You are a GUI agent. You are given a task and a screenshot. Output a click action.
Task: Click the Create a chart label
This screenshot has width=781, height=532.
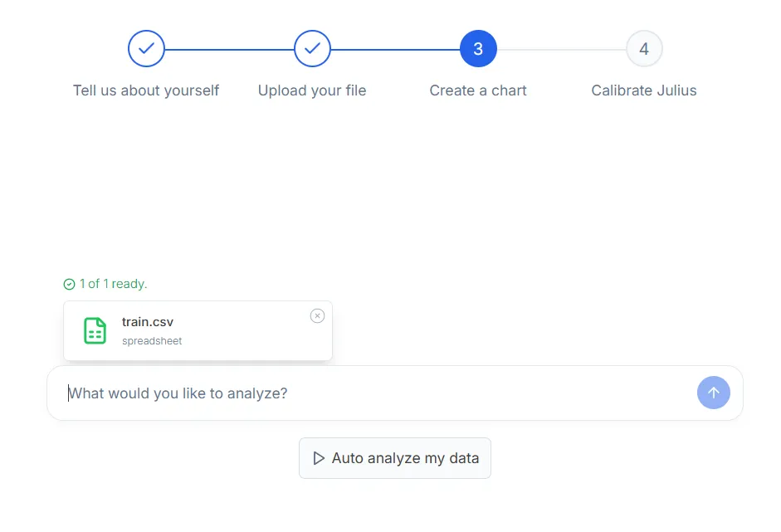[478, 90]
